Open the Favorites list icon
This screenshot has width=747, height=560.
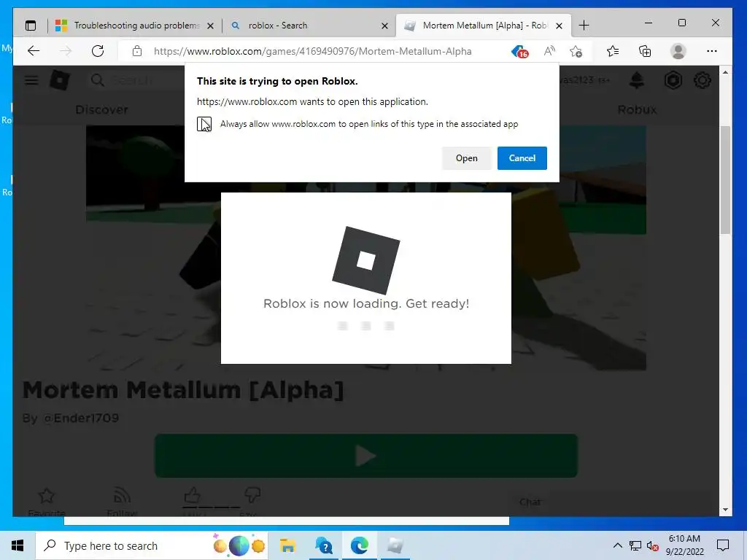(x=613, y=51)
